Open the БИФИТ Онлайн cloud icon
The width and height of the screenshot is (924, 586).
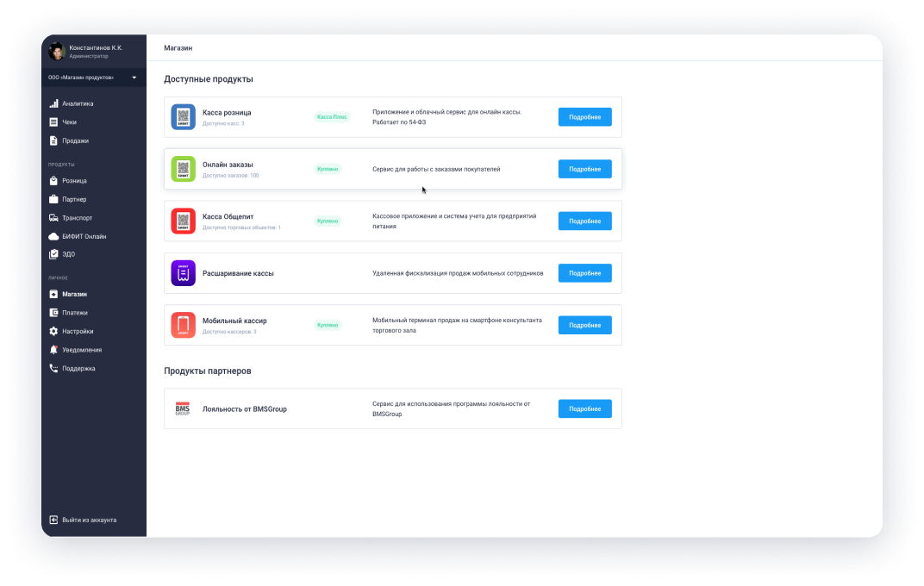coord(53,236)
